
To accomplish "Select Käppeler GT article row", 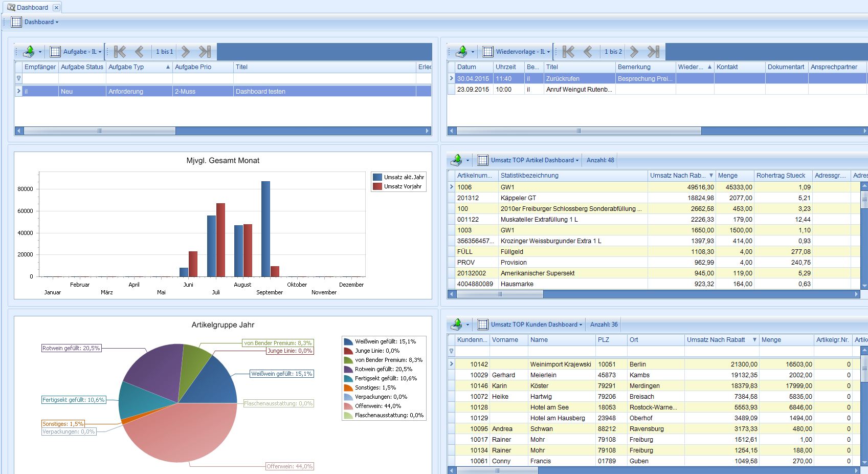I will (655, 198).
